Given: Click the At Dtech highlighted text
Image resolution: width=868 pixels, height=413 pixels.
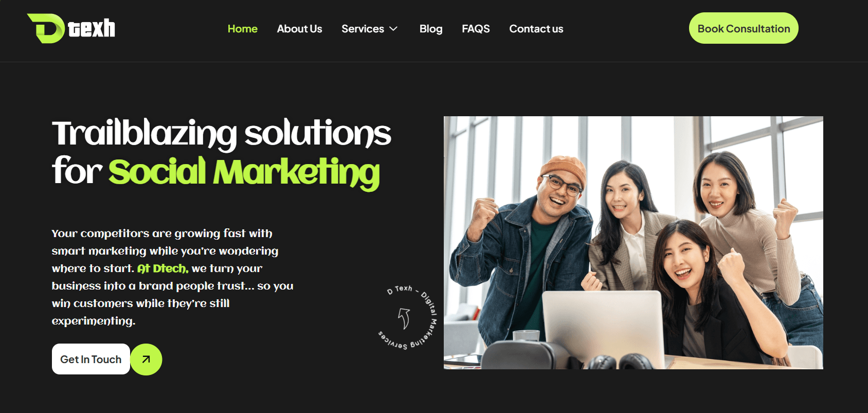Looking at the screenshot, I should 162,268.
